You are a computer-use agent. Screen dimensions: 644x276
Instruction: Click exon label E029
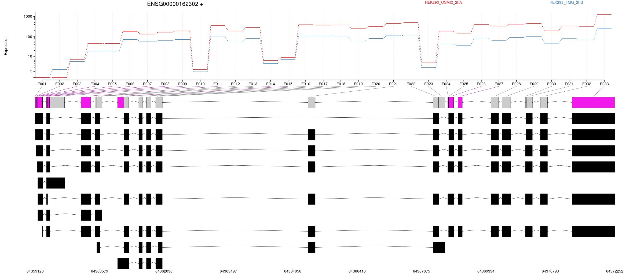coord(534,84)
